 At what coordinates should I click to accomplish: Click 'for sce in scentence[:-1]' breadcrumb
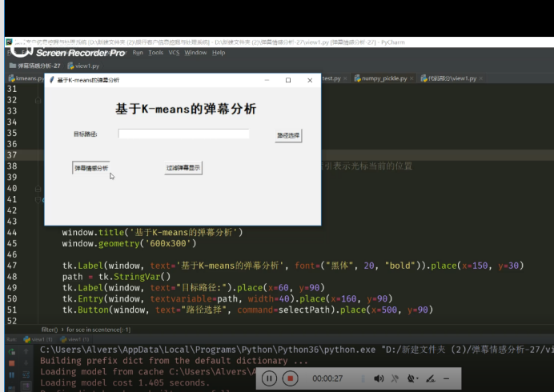click(x=98, y=330)
